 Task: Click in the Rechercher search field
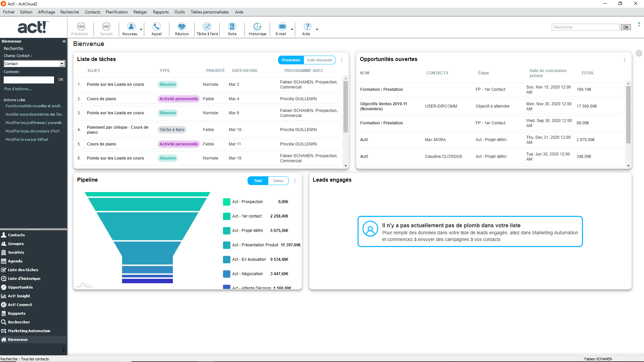click(585, 27)
